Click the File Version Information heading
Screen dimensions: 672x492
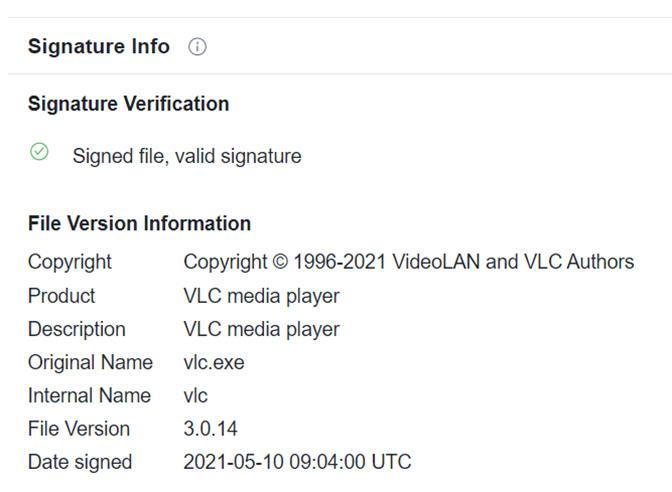(139, 223)
